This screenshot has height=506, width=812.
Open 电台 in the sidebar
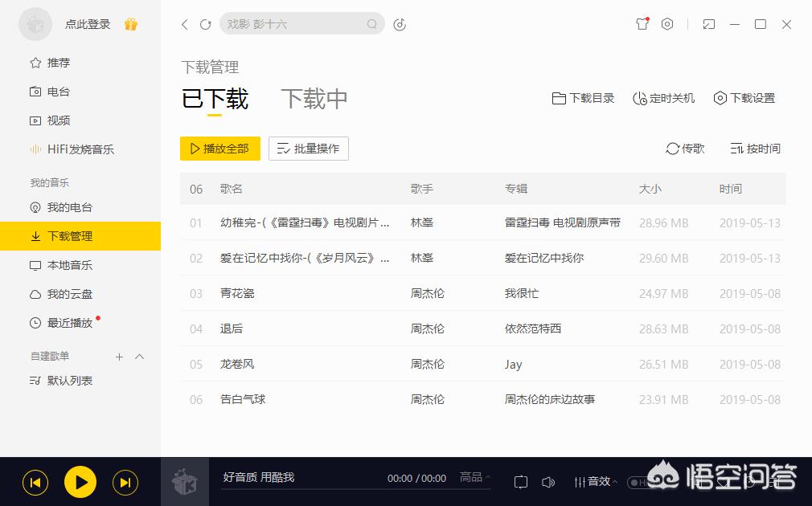tap(50, 92)
